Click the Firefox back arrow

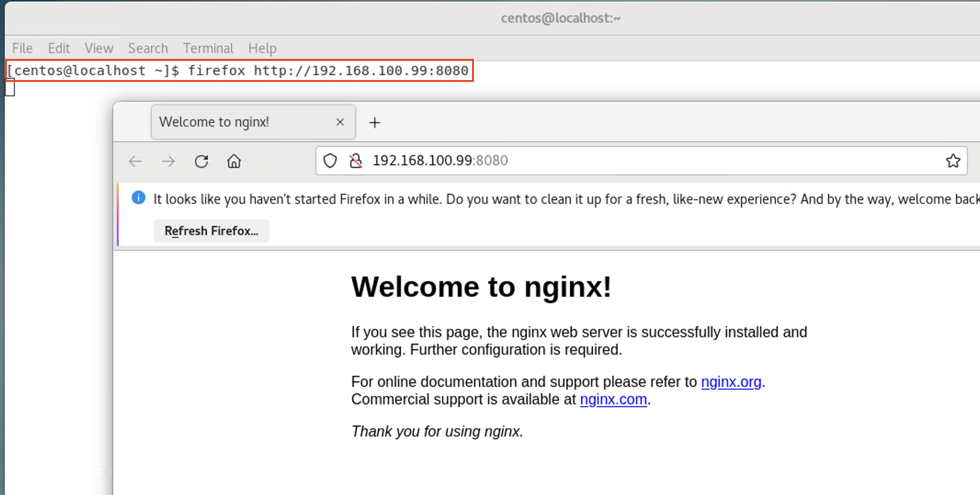(135, 161)
